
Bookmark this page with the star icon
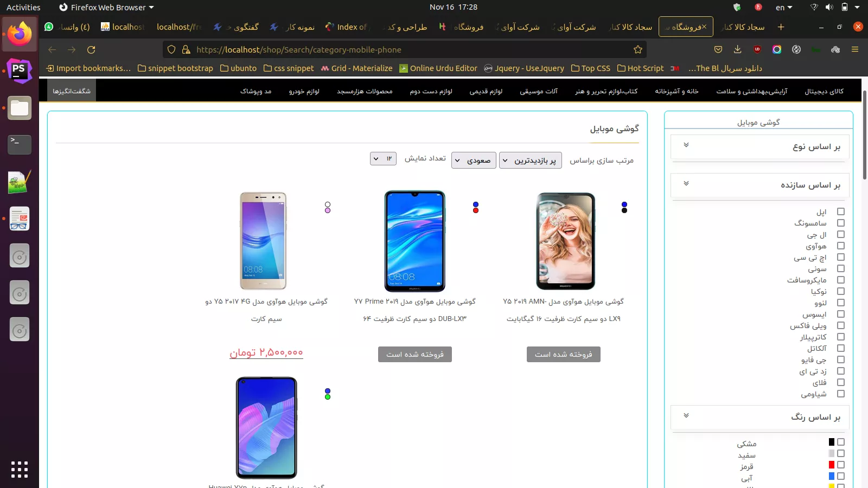click(x=638, y=49)
